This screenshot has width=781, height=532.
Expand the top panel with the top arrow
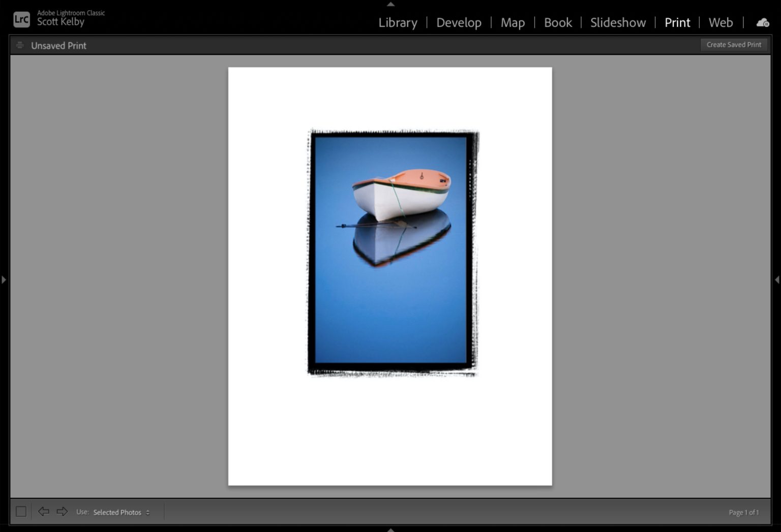tap(390, 4)
